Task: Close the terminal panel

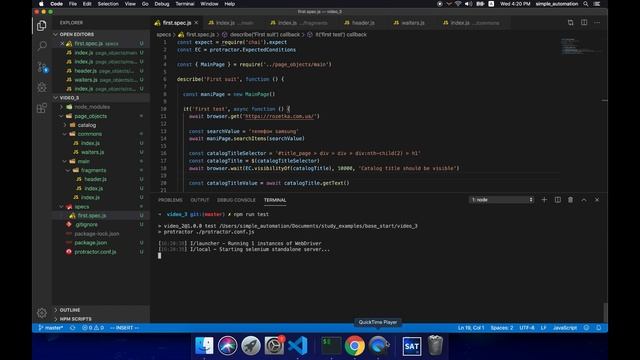Action: tap(597, 200)
